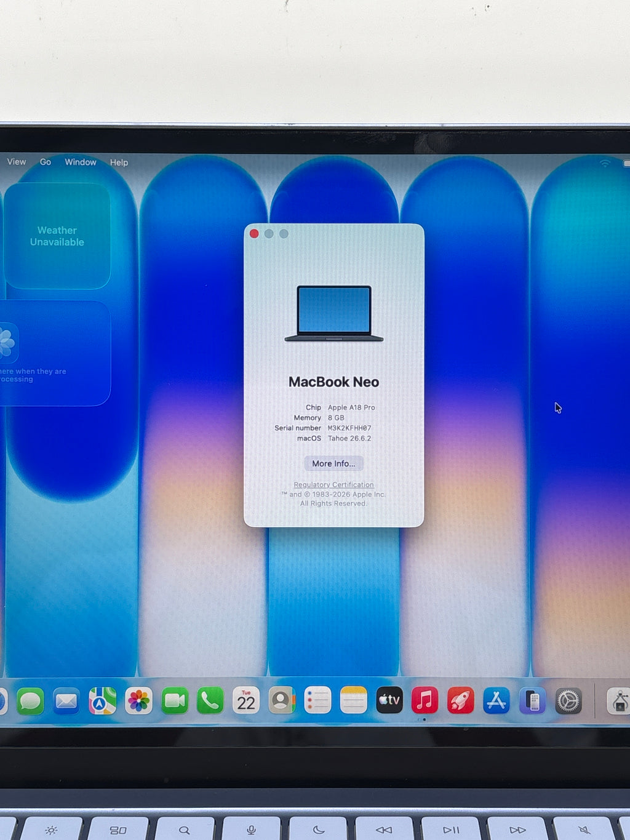
Task: Launch Reminders from the Dock
Action: coord(317,700)
